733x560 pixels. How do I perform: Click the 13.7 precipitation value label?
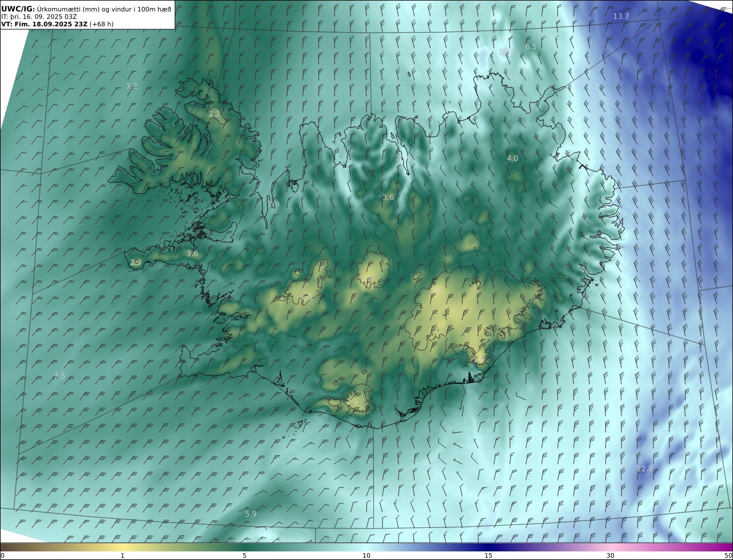(x=621, y=16)
